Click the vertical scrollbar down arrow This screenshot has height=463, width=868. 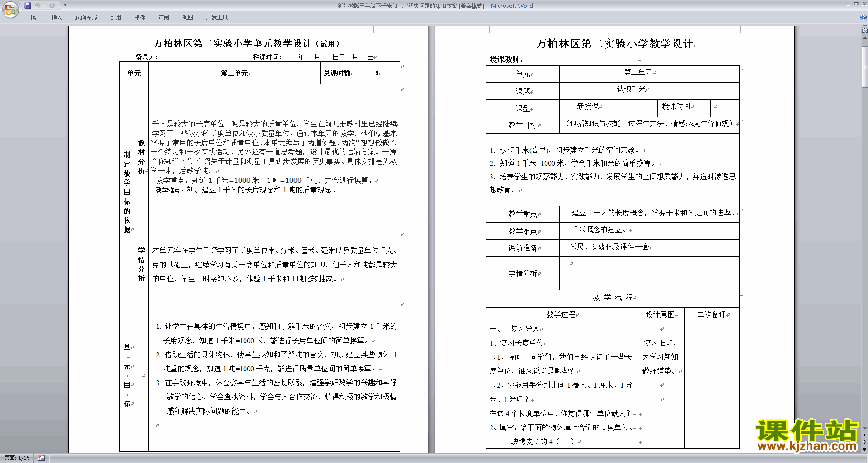click(x=864, y=428)
